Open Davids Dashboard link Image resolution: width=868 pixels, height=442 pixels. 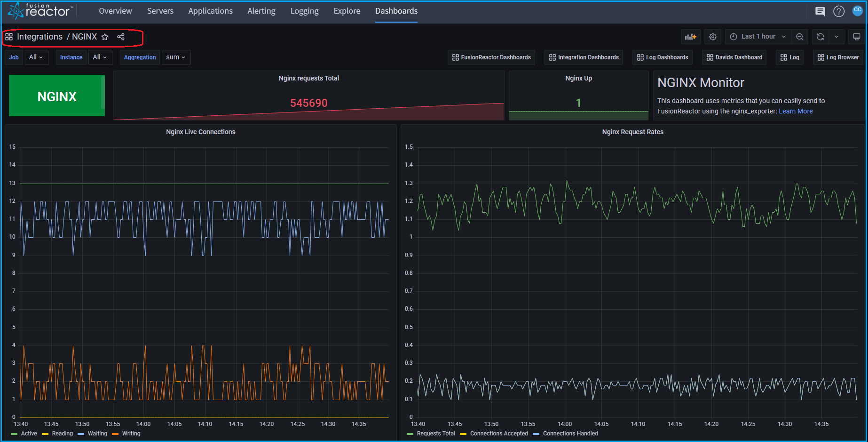pyautogui.click(x=734, y=57)
